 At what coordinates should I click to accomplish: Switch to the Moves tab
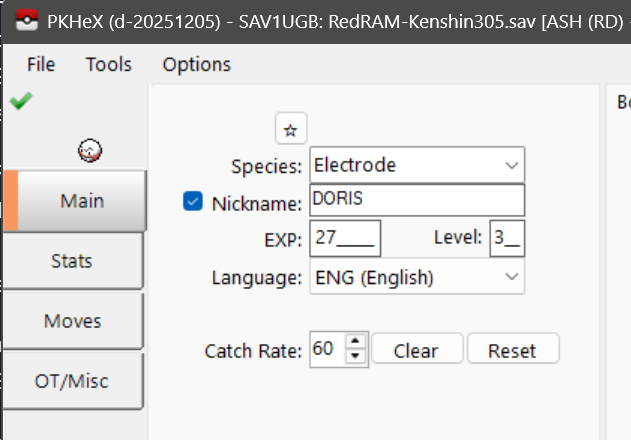click(72, 321)
